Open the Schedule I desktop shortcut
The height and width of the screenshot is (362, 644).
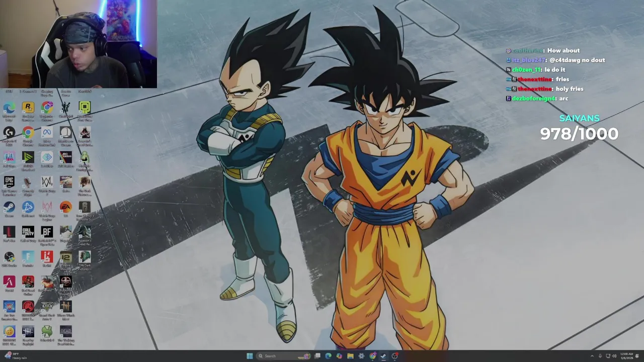coord(47,333)
